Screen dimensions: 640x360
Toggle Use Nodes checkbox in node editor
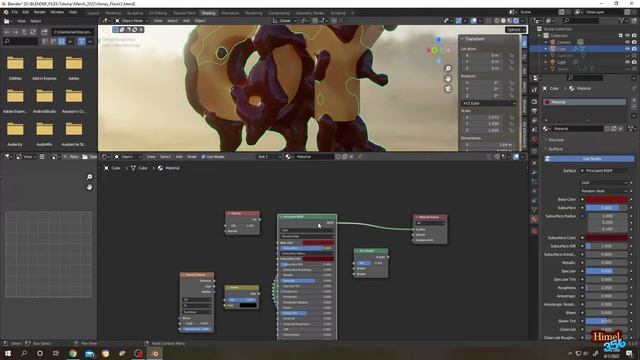[x=203, y=157]
